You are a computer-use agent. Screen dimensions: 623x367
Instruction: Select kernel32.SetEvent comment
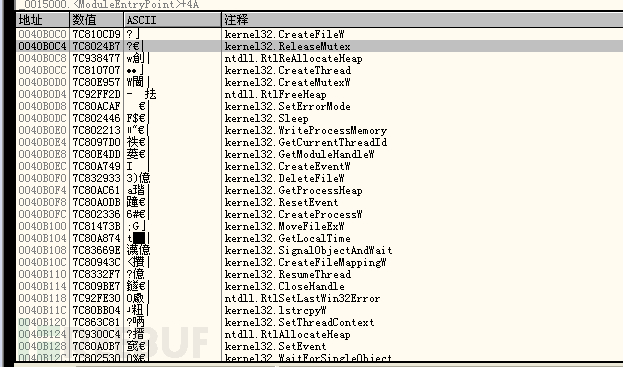tap(275, 346)
